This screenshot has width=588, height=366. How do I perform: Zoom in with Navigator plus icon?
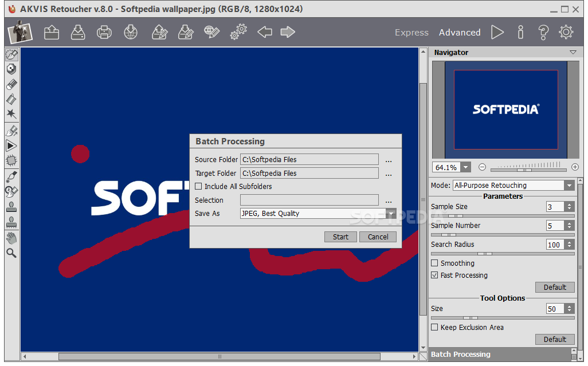coord(575,167)
